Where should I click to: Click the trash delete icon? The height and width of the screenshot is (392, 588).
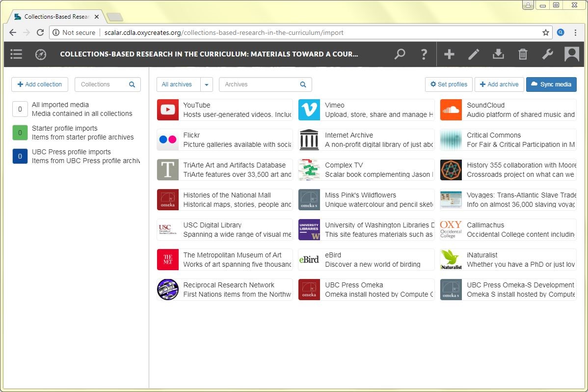523,54
